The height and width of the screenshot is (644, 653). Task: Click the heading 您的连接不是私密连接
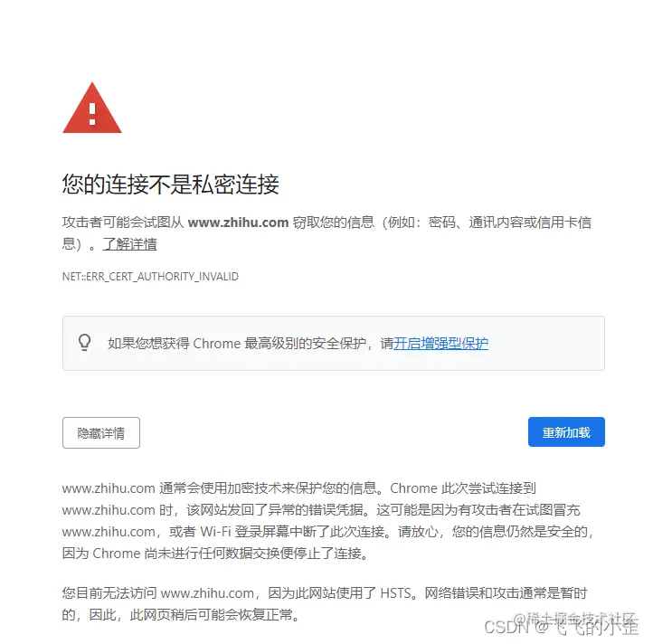[x=170, y=185]
